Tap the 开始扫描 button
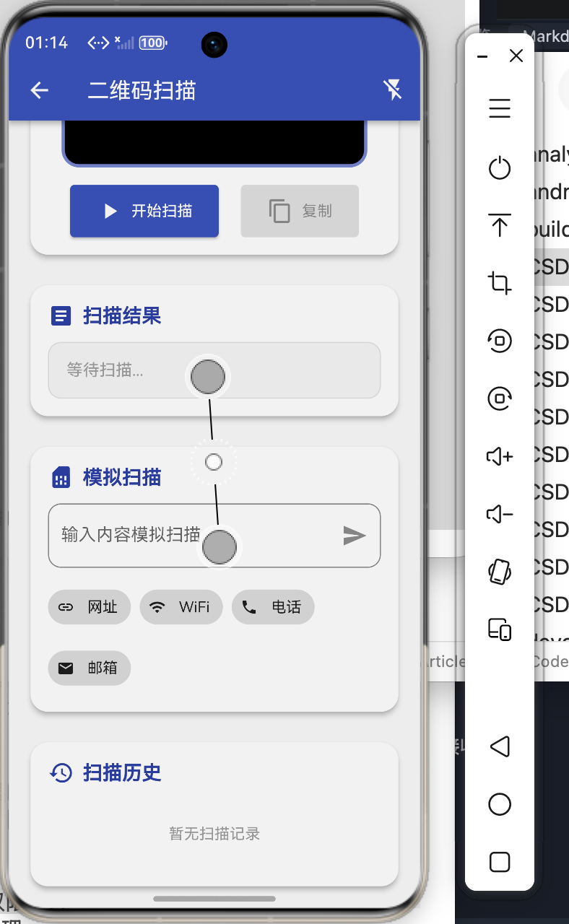The image size is (569, 924). 144,211
